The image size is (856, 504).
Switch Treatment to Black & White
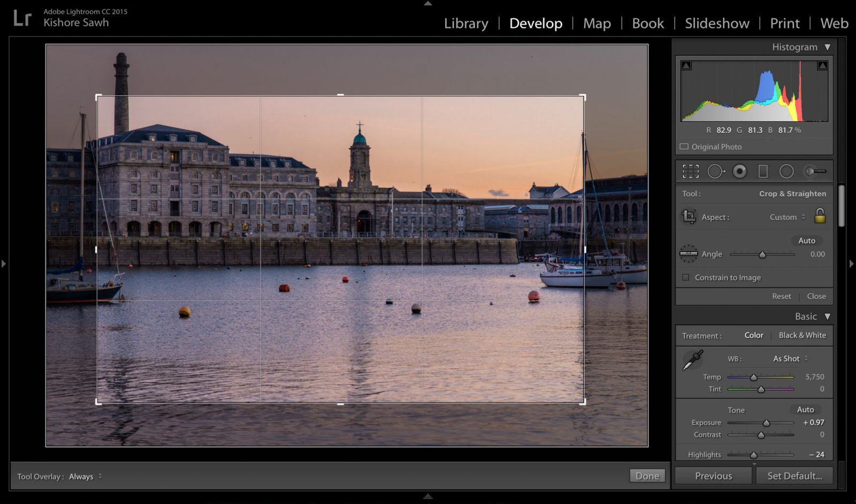click(802, 335)
